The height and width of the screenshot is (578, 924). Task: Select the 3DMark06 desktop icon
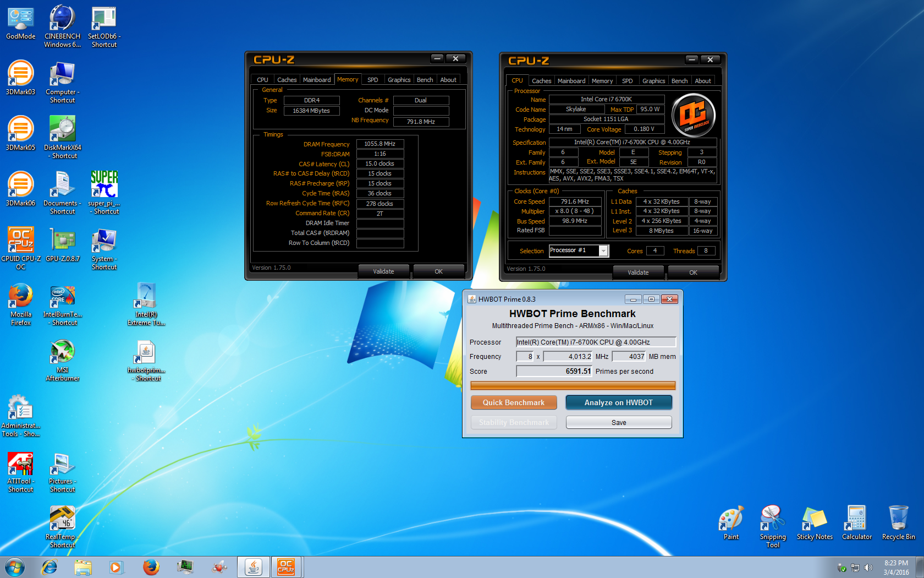pos(21,189)
